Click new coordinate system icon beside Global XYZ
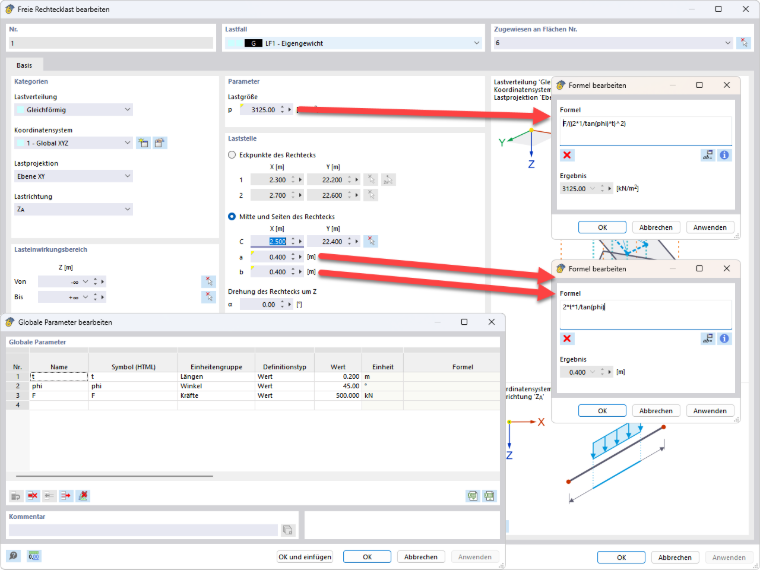760x570 pixels. (143, 143)
